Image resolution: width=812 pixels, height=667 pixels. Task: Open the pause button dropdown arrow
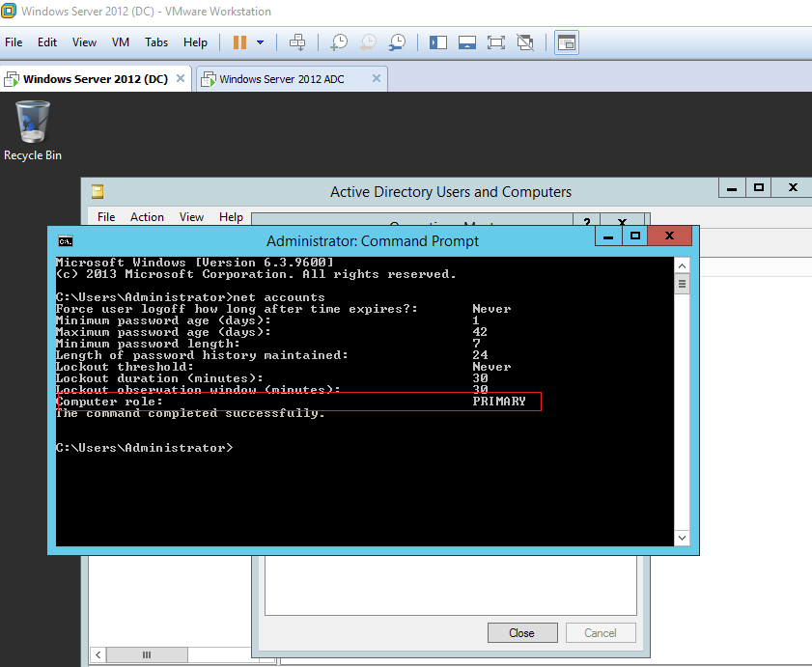coord(259,42)
